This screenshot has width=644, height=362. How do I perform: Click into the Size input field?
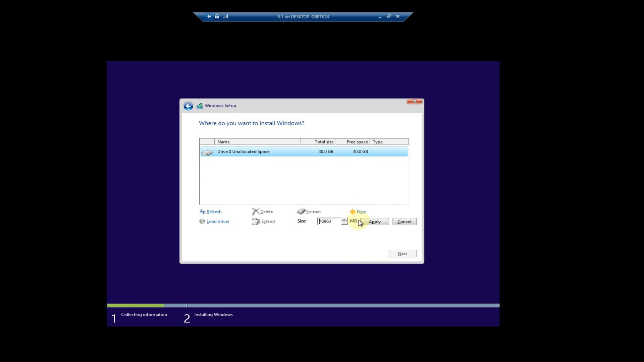[329, 222]
